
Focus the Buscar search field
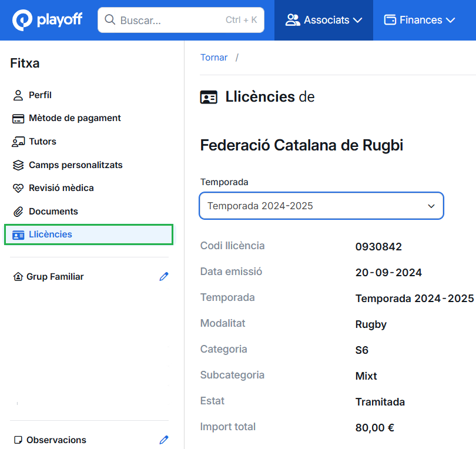(181, 20)
